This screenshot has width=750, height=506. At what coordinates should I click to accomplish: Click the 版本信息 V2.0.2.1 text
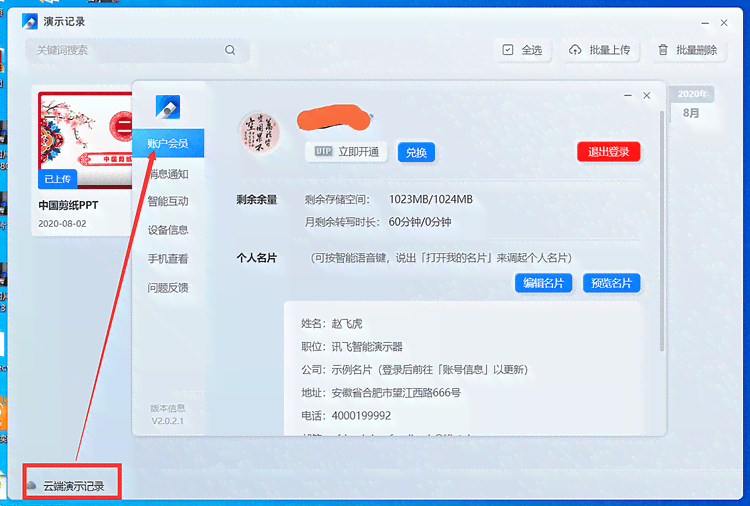coord(167,414)
